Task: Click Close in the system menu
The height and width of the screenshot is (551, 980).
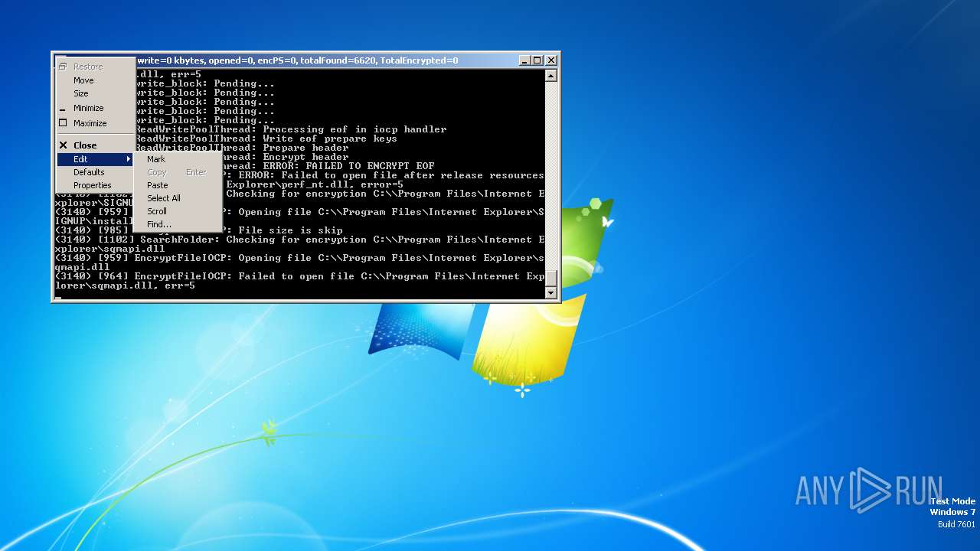Action: pos(95,145)
